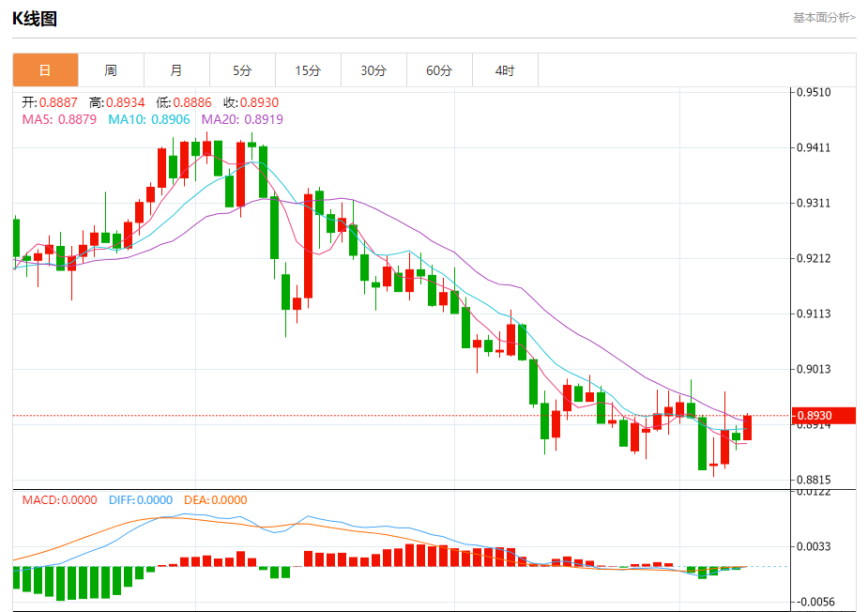Click the K线图 heading
The width and height of the screenshot is (868, 612).
click(x=35, y=18)
